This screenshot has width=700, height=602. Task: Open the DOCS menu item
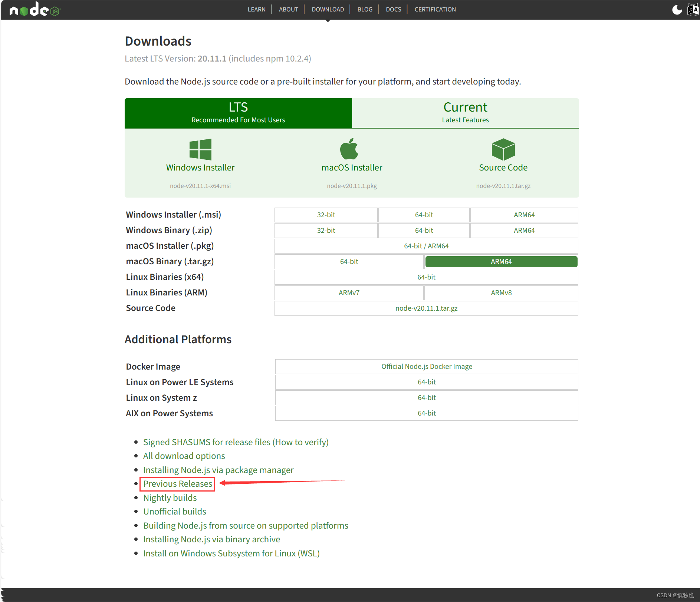tap(394, 9)
